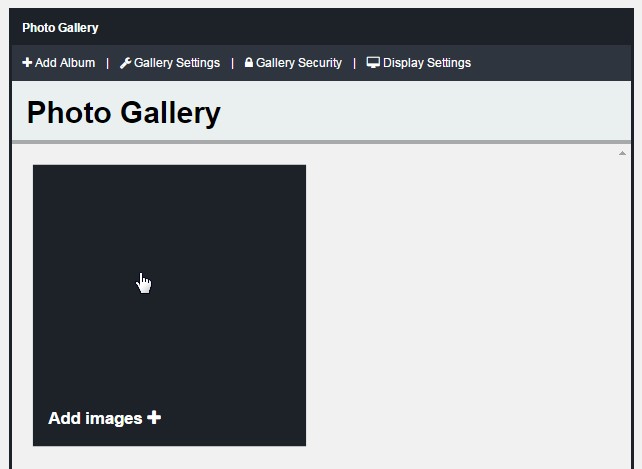Click separator between Gallery Security and Display Settings
Screen dimensions: 642x469
pyautogui.click(x=354, y=63)
